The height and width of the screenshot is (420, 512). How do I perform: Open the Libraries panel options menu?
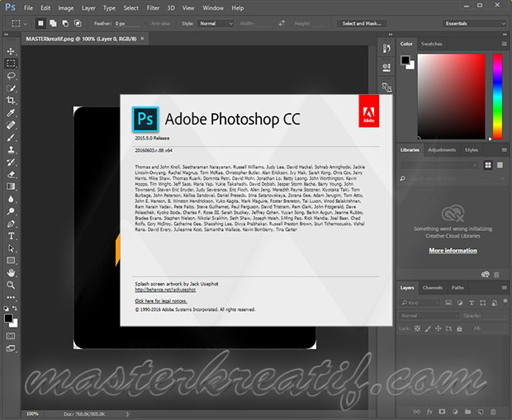point(505,150)
